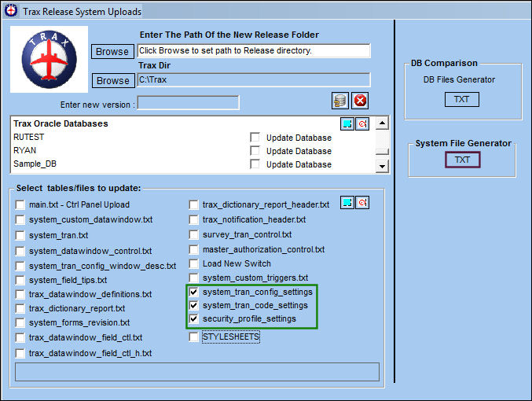
Task: Deselect all databases icon in Oracle list
Action: coord(362,124)
